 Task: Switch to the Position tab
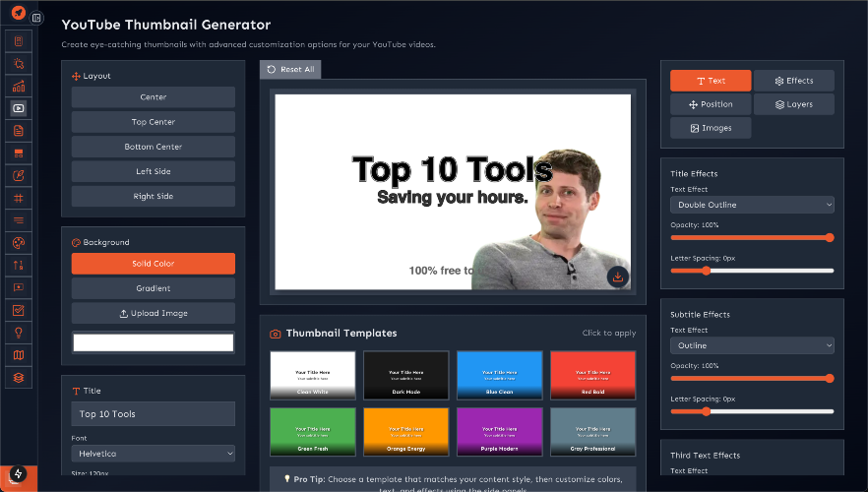pos(711,104)
